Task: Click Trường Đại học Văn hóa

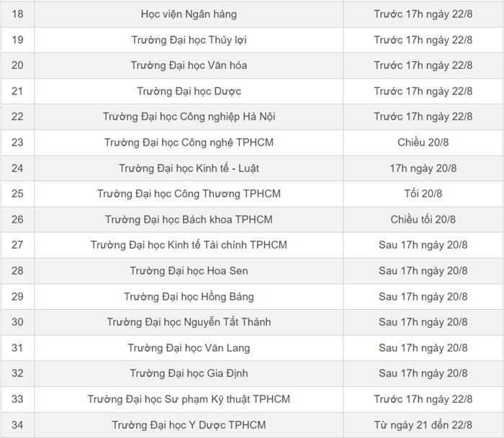Action: pyautogui.click(x=189, y=66)
